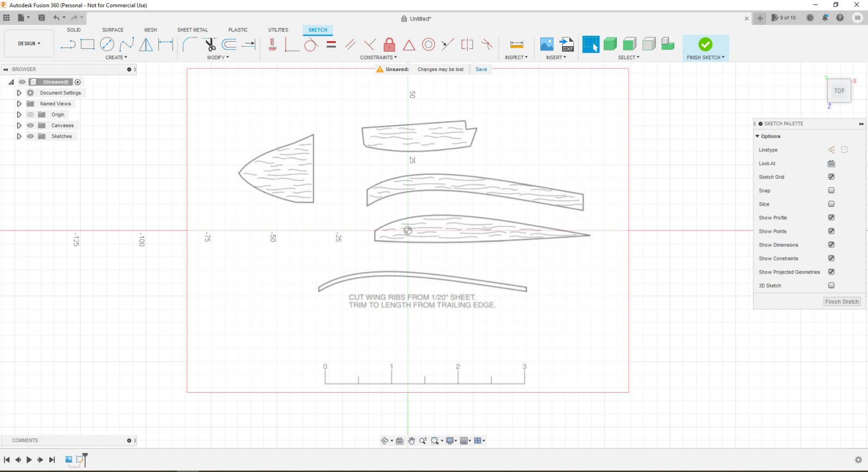Image resolution: width=868 pixels, height=472 pixels.
Task: Click the Save disk icon
Action: pos(41,18)
